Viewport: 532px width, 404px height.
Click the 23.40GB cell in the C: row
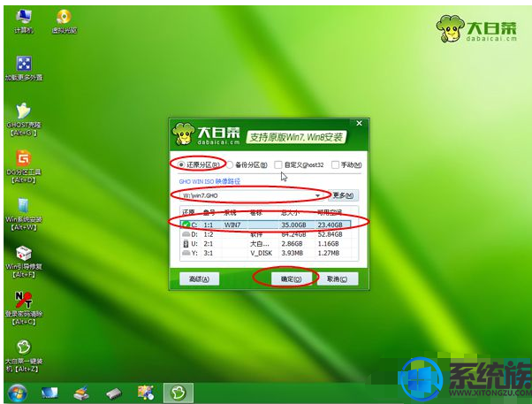click(x=330, y=225)
